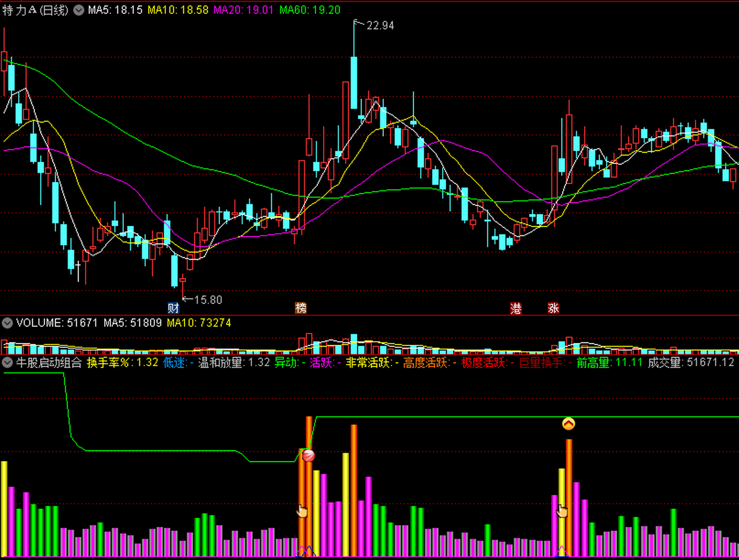
Task: Click the red 涨 marker icon
Action: pos(553,308)
